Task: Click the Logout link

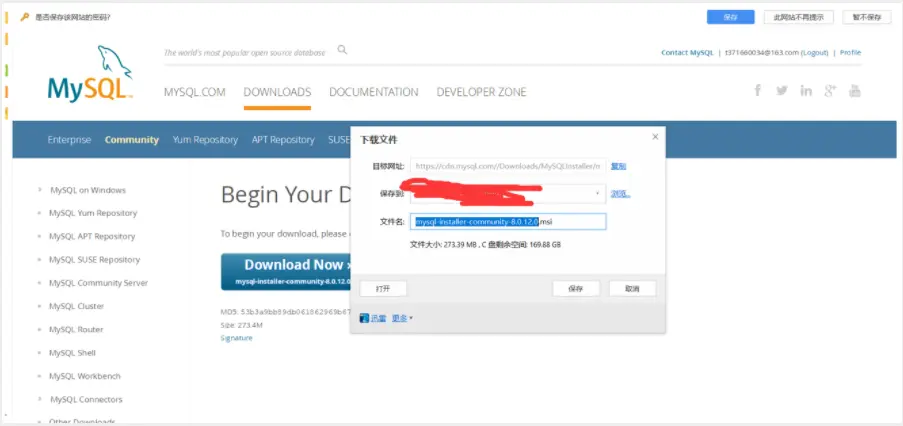Action: click(x=814, y=52)
